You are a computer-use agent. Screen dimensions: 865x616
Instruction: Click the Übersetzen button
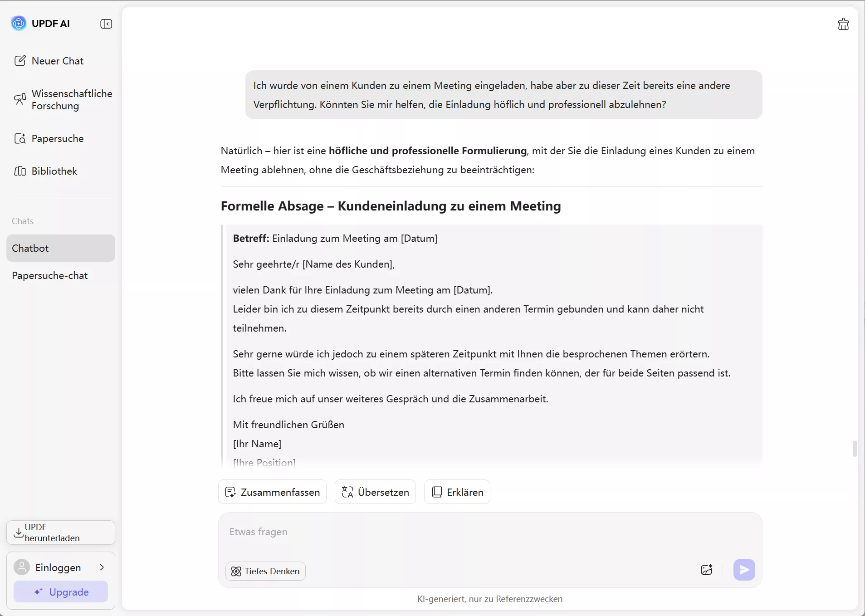click(x=375, y=492)
